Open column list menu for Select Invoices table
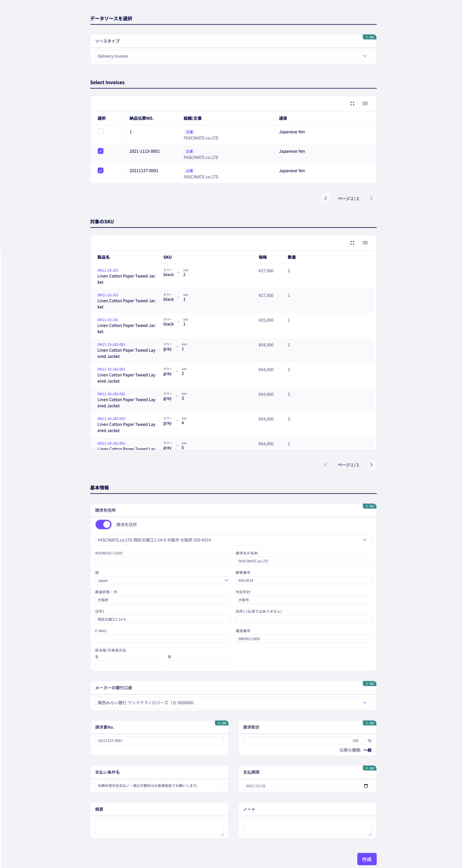Viewport: 462px width, 868px height. pyautogui.click(x=365, y=104)
